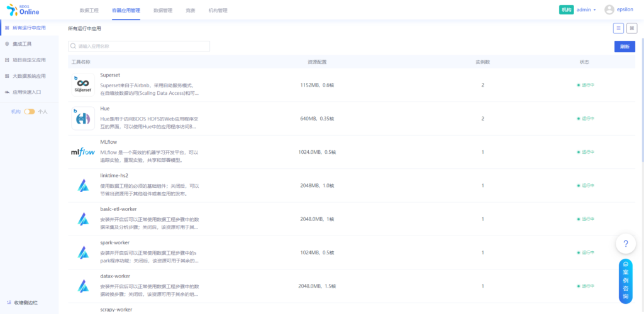Toggle the 机构/个人 switch

(29, 112)
